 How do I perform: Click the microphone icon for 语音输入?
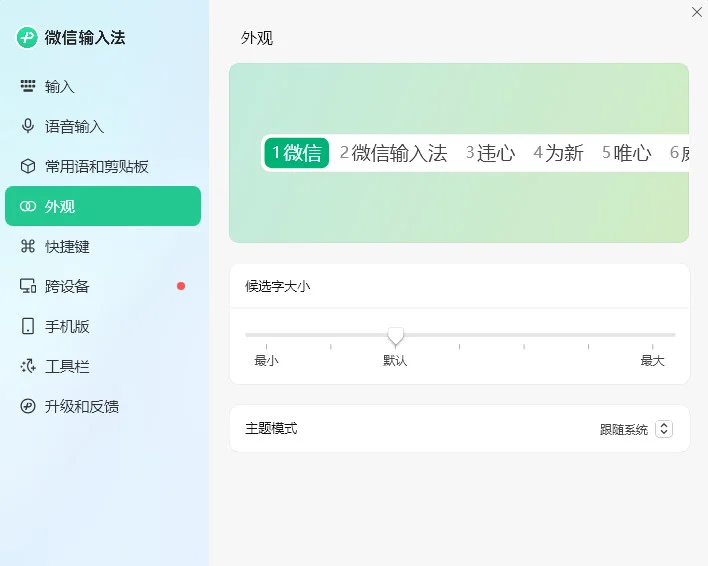coord(28,126)
